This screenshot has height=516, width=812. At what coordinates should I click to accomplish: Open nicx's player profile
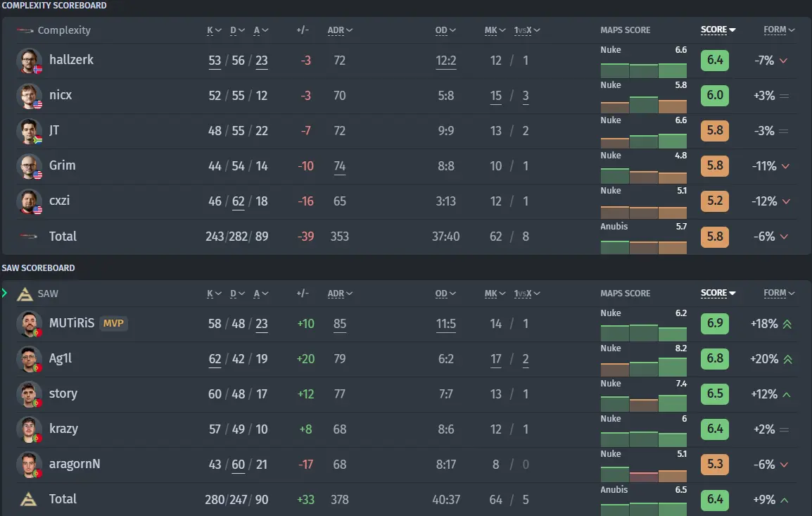(61, 95)
